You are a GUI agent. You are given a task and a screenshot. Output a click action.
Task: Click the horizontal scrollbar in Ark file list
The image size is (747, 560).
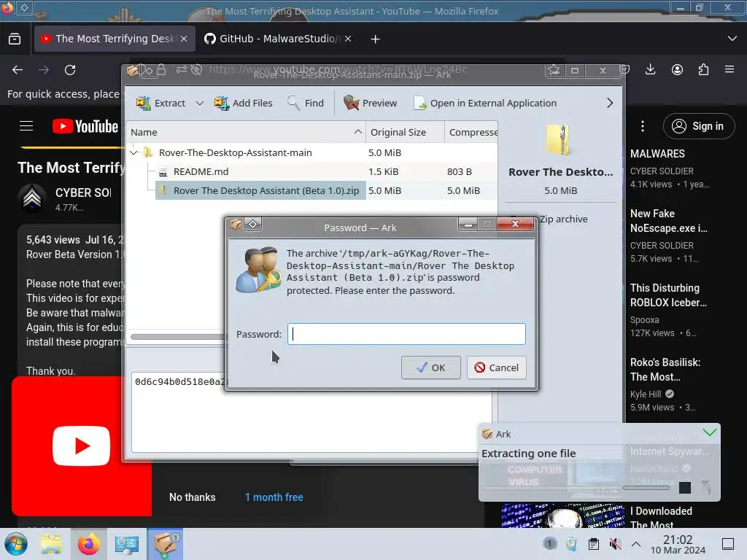[x=179, y=337]
